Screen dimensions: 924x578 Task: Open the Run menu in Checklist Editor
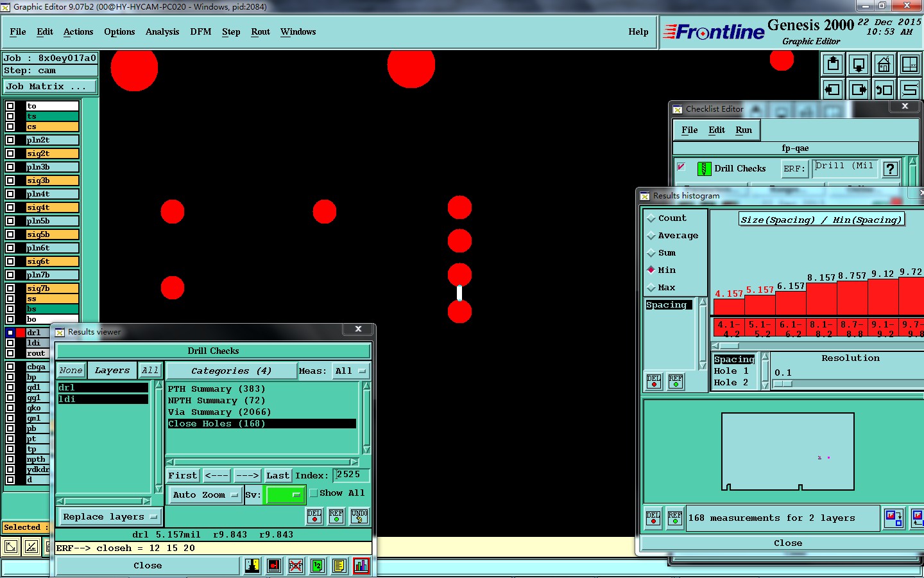pos(744,130)
